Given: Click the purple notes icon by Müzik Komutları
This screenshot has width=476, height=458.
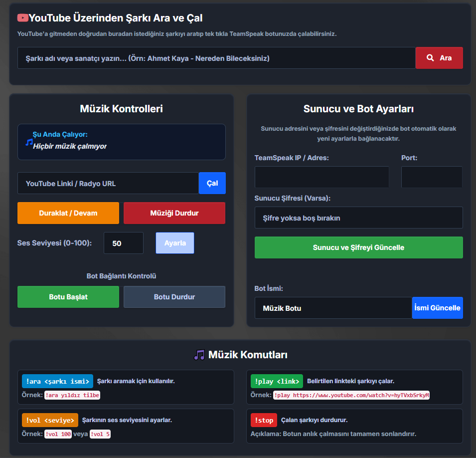Looking at the screenshot, I should pos(199,355).
